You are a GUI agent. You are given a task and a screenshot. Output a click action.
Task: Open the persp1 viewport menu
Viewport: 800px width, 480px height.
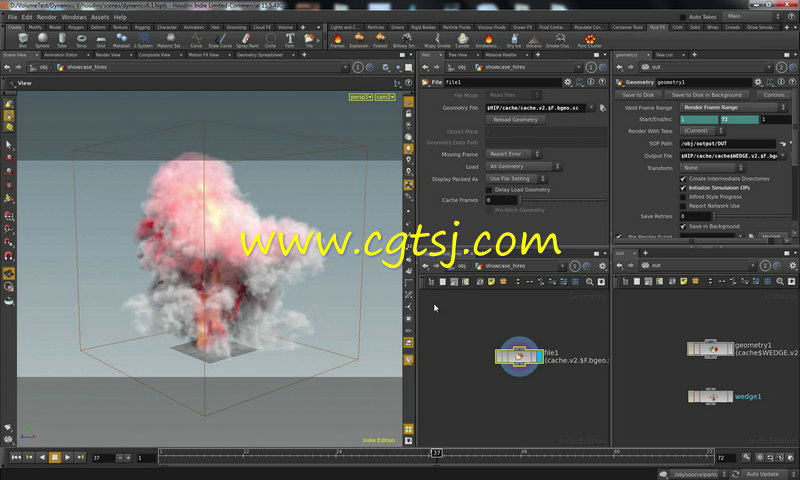tap(361, 97)
